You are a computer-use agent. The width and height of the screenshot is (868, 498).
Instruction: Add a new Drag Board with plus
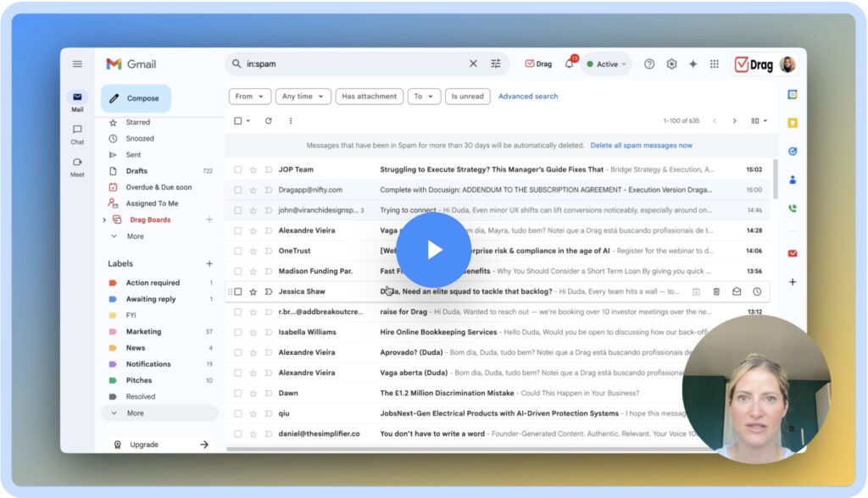coord(209,219)
